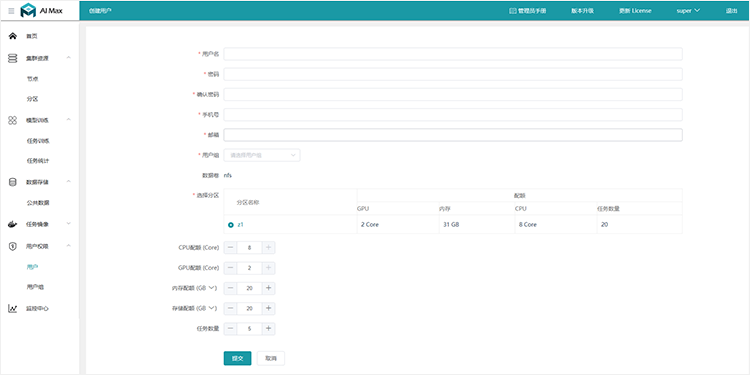750x375 pixels.
Task: Click the nfs data volume value
Action: coord(228,176)
